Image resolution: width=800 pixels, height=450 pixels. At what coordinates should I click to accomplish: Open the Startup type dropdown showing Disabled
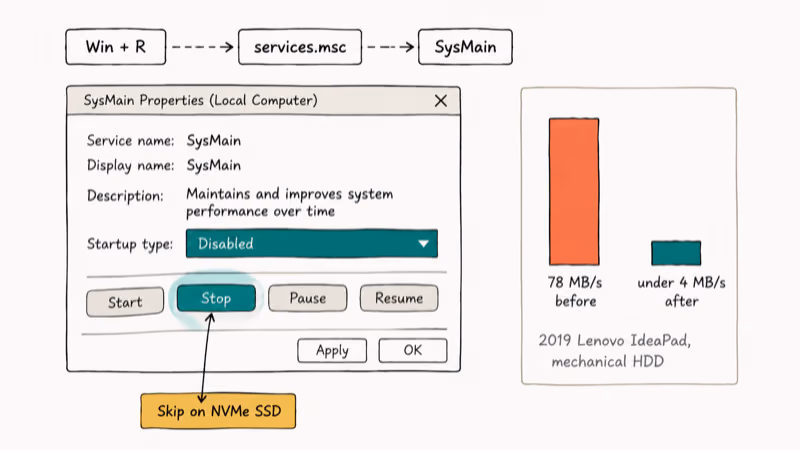312,243
